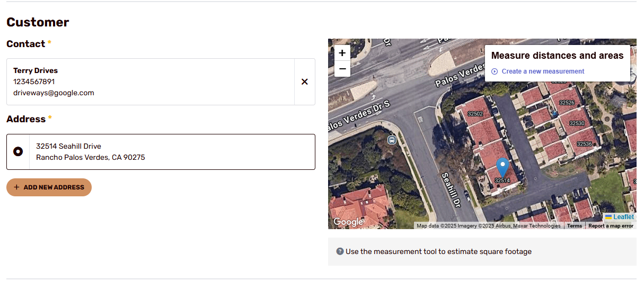Click the 32530 building label on map
This screenshot has height=281, width=644.
point(577,123)
